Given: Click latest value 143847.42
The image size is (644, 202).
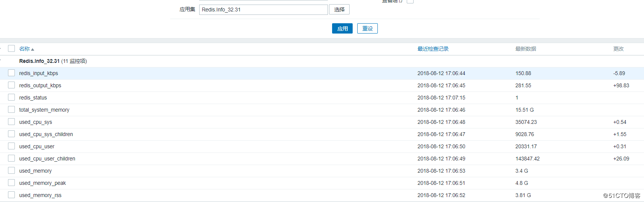Looking at the screenshot, I should [527, 159].
